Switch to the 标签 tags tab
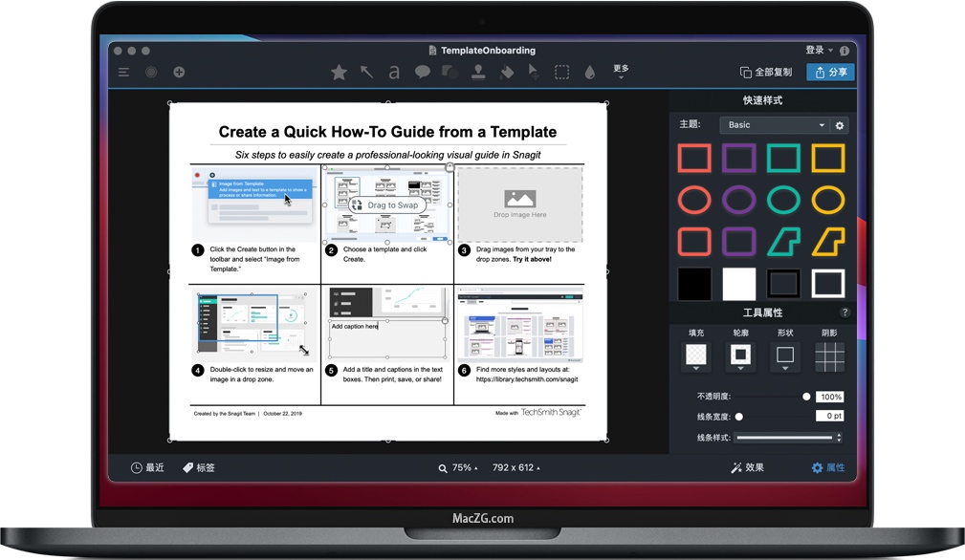 click(198, 467)
